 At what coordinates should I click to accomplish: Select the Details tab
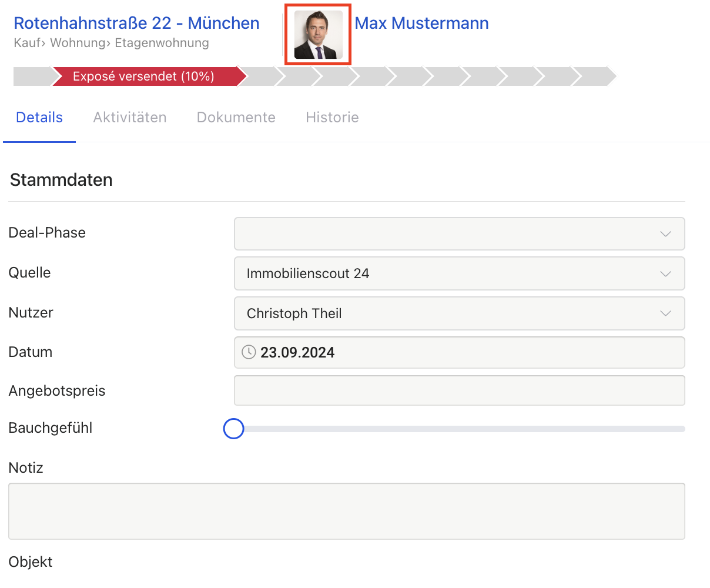pyautogui.click(x=39, y=118)
